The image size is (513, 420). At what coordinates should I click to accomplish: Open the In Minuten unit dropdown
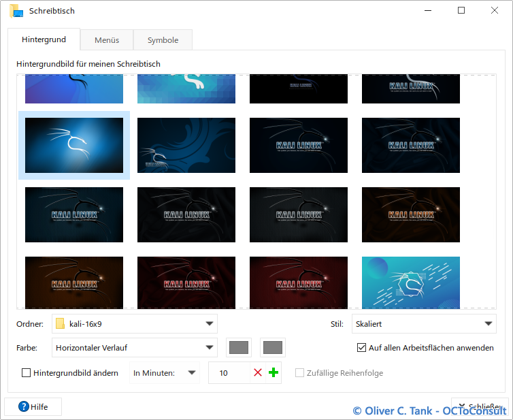(x=165, y=372)
